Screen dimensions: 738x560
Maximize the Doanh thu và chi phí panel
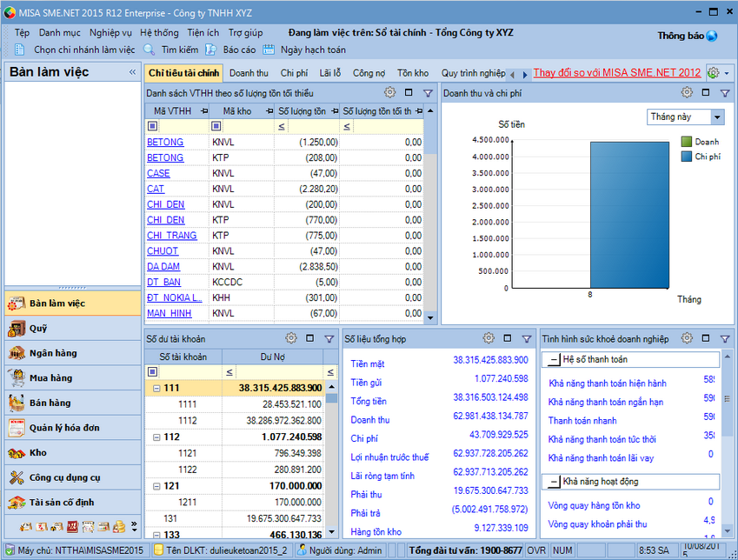tap(706, 92)
